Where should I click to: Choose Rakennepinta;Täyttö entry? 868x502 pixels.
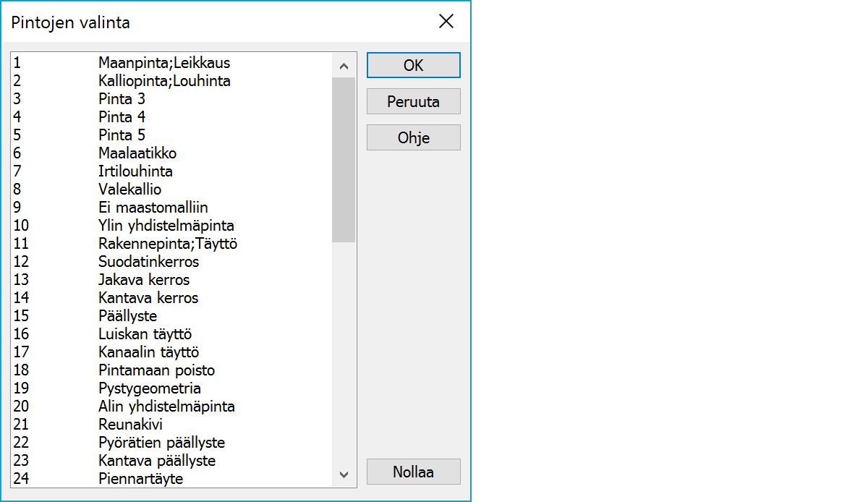point(168,244)
